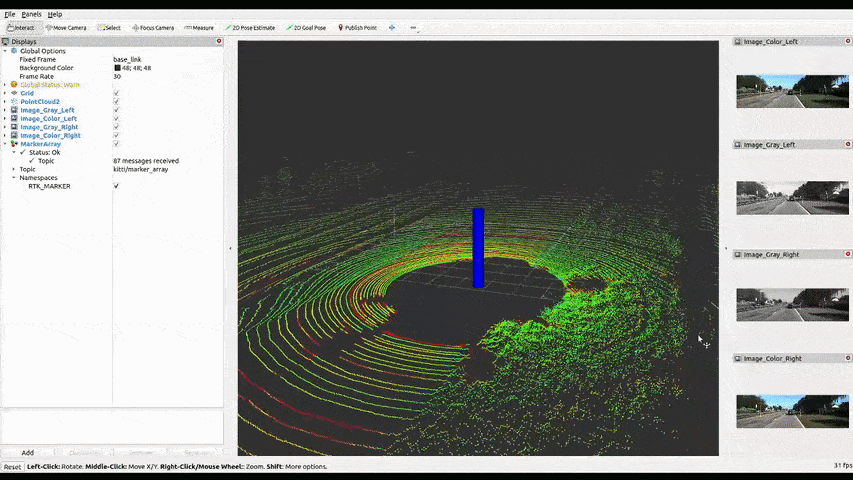Expand the Image_Gray_Left tree node
The width and height of the screenshot is (853, 480).
(5, 110)
